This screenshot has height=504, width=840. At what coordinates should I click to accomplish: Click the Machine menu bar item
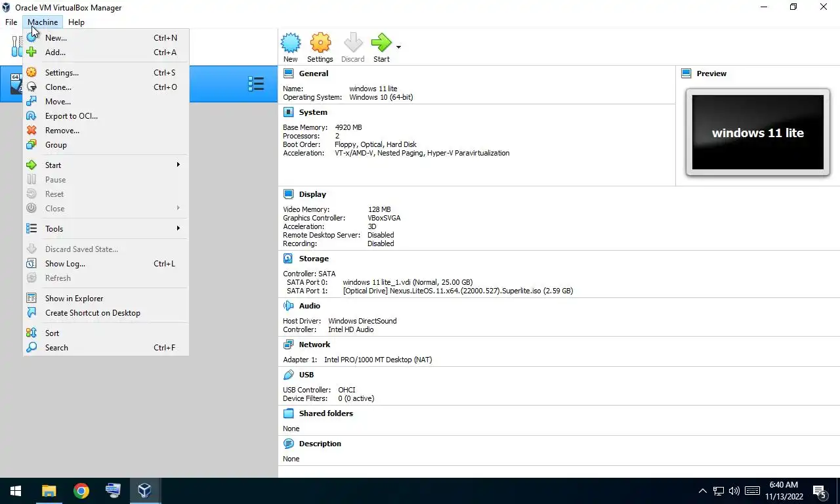(43, 22)
